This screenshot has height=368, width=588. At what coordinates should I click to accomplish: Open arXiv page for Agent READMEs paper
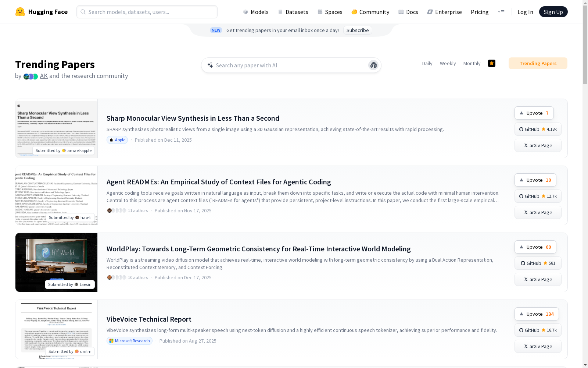[x=538, y=212]
